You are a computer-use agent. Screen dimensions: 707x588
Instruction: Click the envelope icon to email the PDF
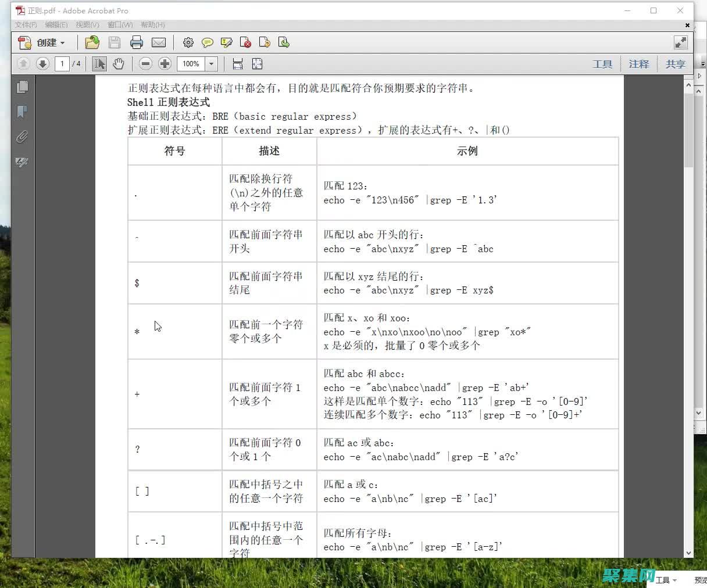(x=158, y=42)
